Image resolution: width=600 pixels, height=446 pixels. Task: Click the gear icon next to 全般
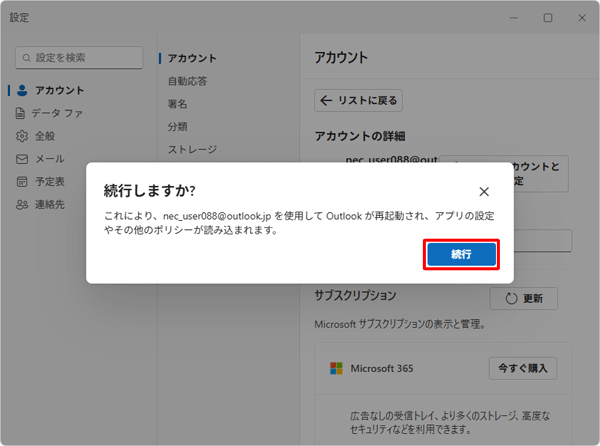pos(22,136)
